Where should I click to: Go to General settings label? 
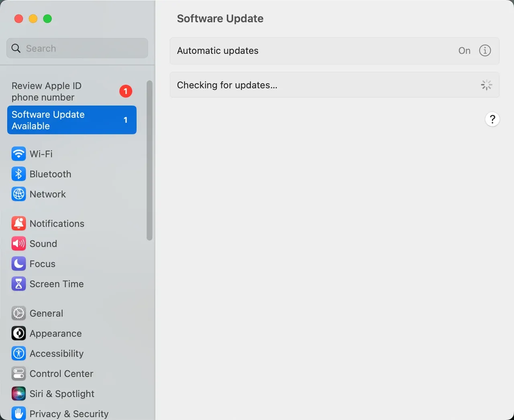click(x=46, y=313)
